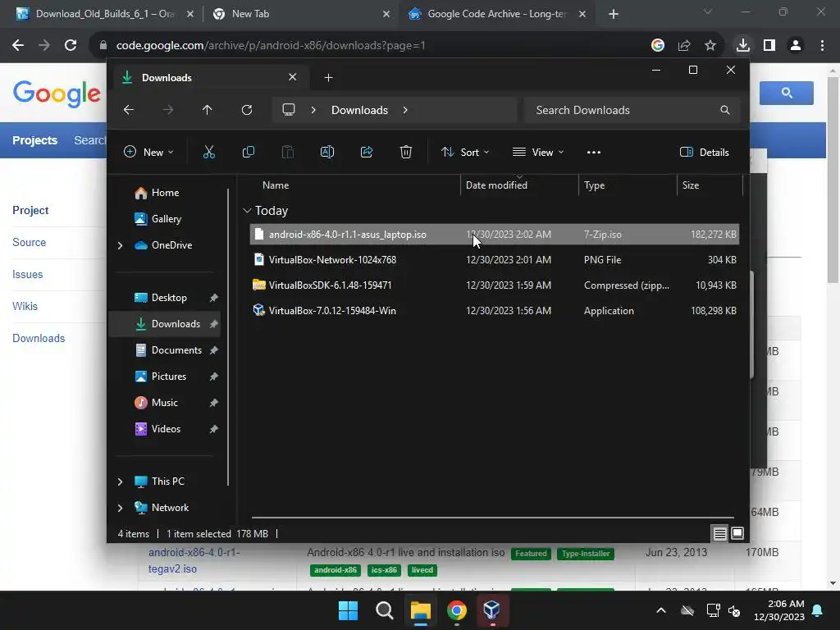This screenshot has width=840, height=630.
Task: Bookmark this page with star icon
Action: 710,45
